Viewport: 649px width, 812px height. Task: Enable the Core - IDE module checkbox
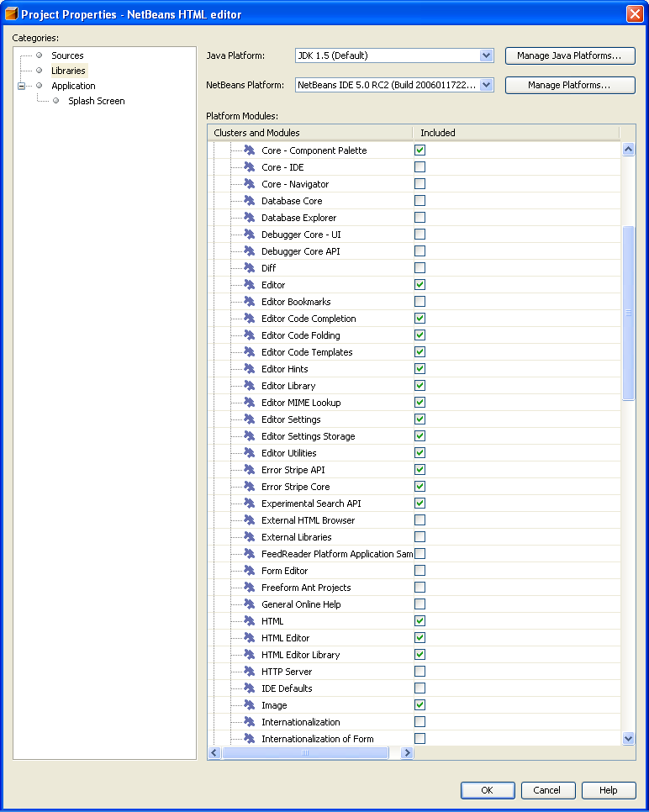click(x=419, y=167)
